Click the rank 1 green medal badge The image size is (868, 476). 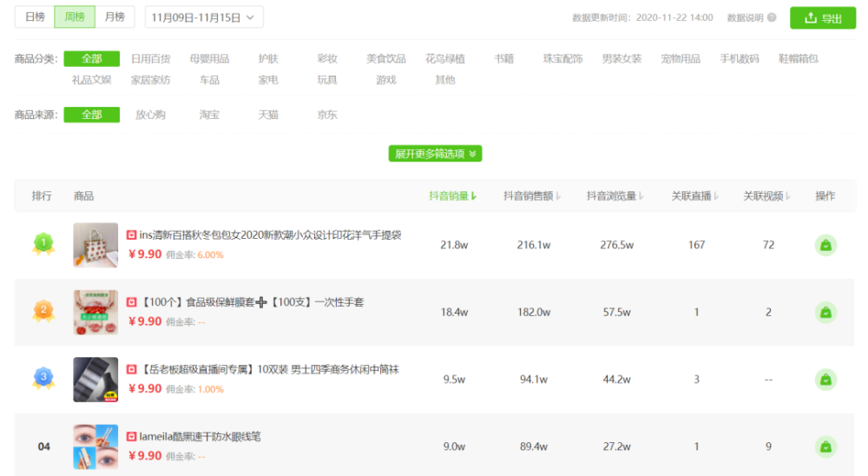43,244
